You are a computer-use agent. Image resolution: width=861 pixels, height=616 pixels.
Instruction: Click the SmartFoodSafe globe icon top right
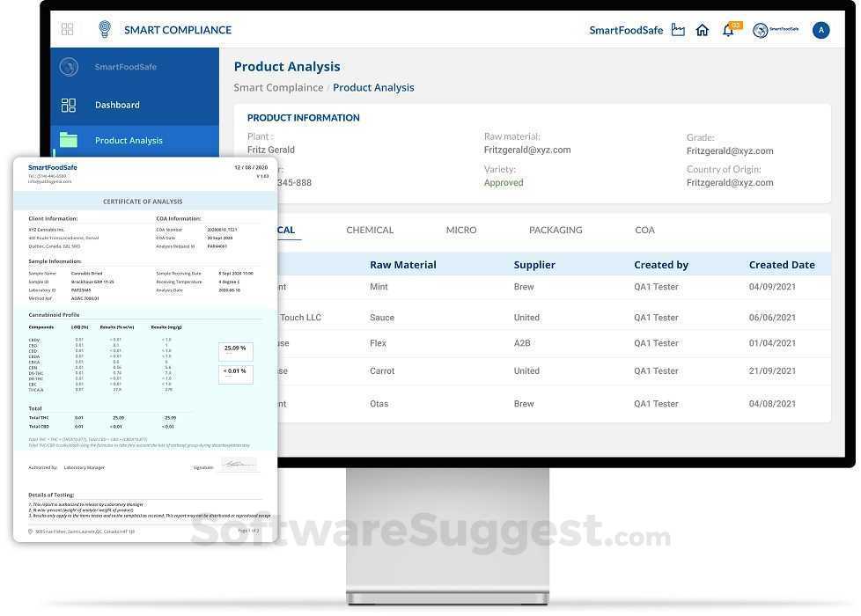tap(759, 29)
